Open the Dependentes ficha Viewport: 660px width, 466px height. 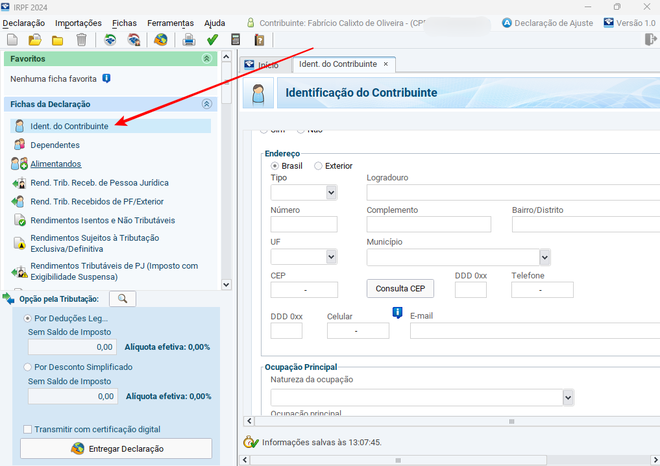click(55, 145)
